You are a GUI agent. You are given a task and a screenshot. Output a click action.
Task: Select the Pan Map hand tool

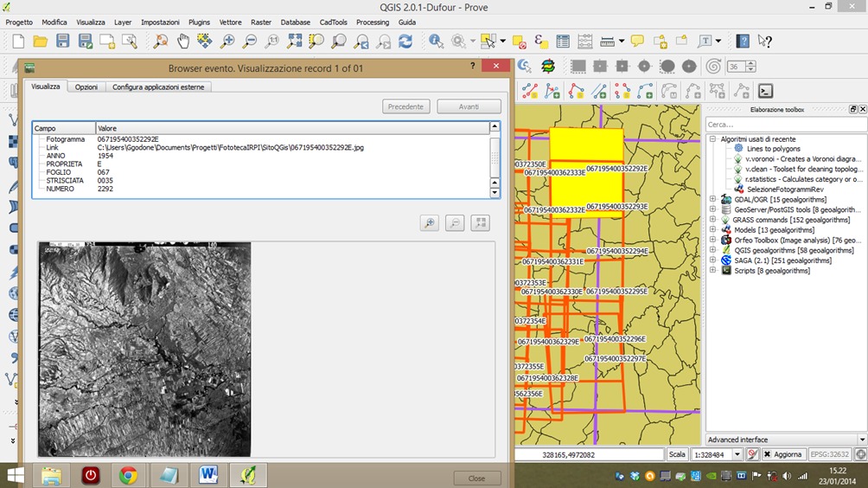pyautogui.click(x=183, y=41)
